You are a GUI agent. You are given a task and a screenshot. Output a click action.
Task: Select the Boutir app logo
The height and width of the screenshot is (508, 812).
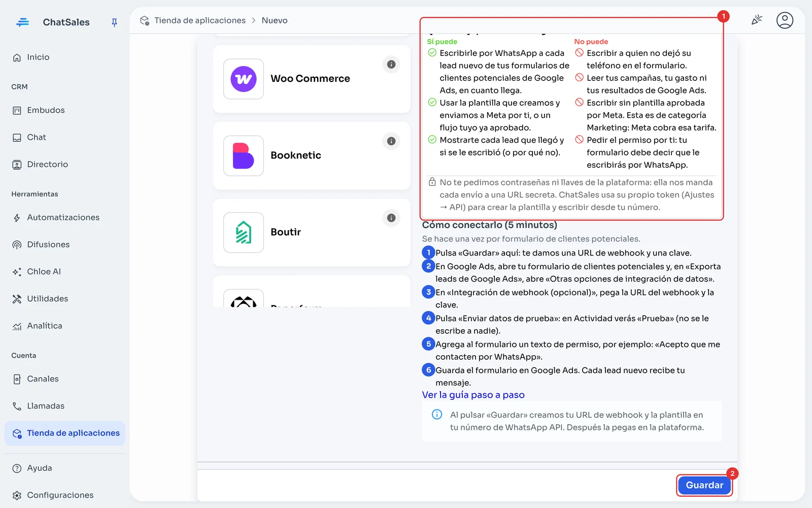click(244, 233)
